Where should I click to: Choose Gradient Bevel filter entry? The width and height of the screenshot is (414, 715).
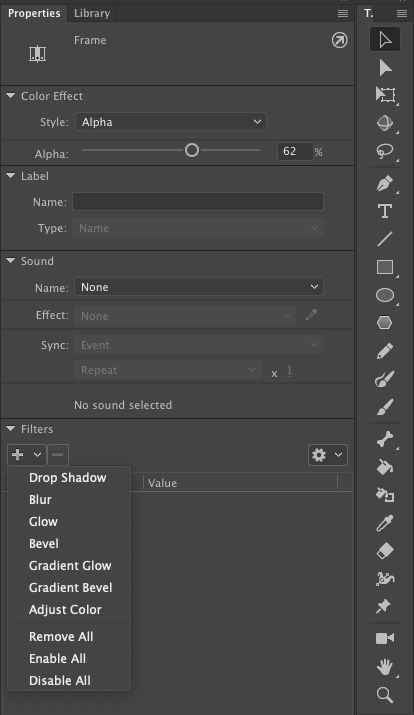point(70,587)
